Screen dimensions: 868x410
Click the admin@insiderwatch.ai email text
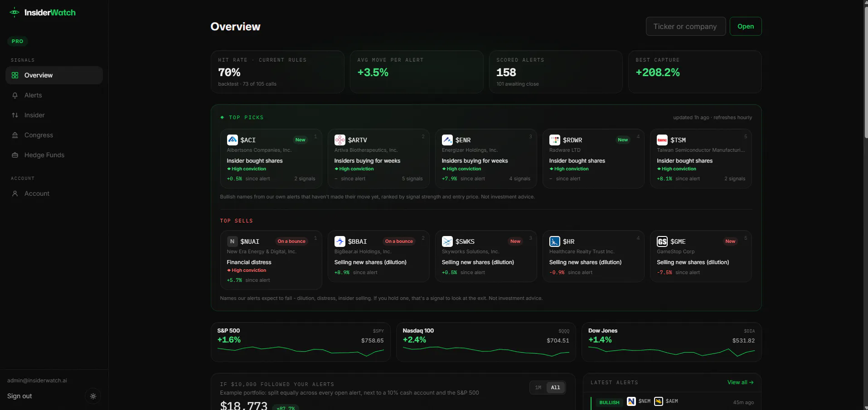click(x=37, y=381)
